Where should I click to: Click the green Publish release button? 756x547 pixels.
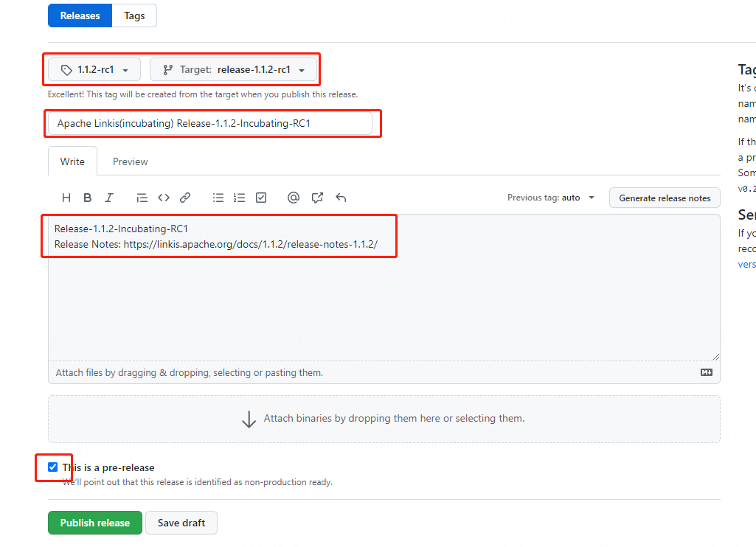95,523
